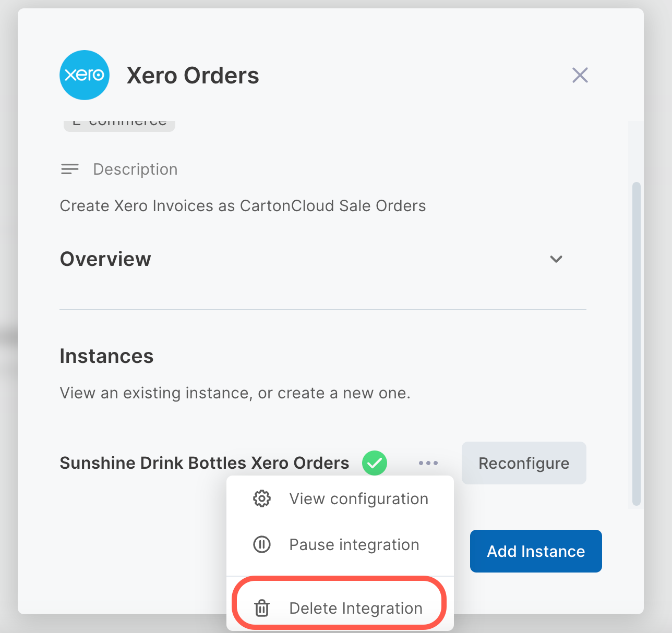672x633 pixels.
Task: Select the gear icon beside View configuration
Action: click(x=261, y=498)
